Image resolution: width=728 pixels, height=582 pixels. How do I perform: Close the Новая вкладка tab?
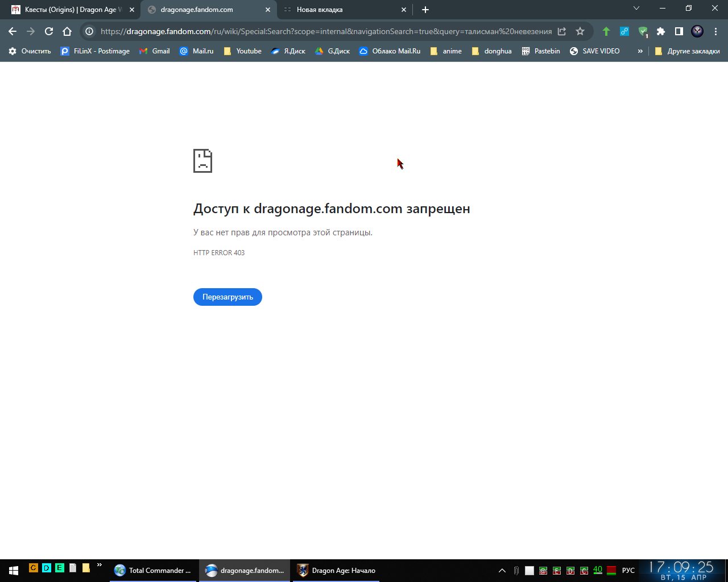pos(404,10)
